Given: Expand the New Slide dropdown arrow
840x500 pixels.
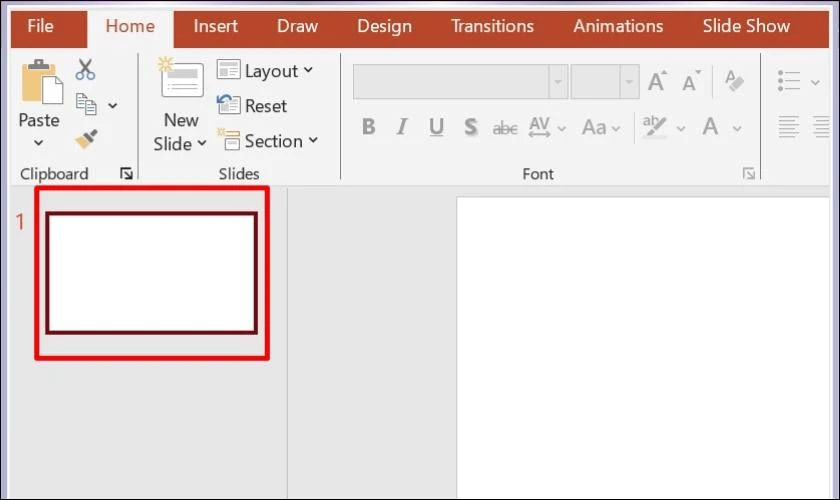Looking at the screenshot, I should 202,143.
